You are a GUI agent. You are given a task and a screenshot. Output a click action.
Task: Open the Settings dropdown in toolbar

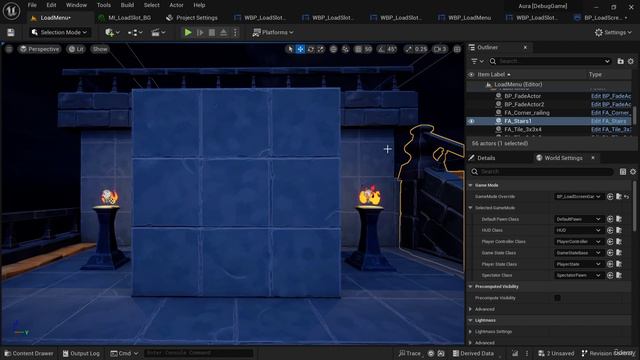click(613, 32)
